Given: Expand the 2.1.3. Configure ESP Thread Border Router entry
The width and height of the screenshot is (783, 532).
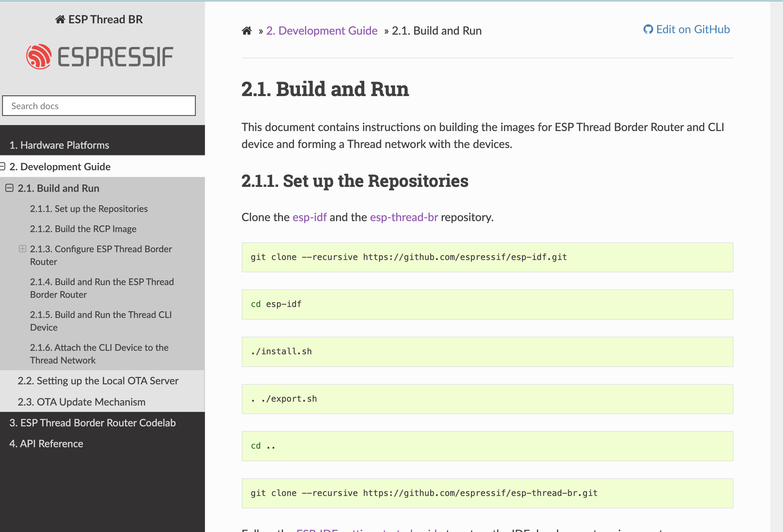Looking at the screenshot, I should tap(23, 248).
